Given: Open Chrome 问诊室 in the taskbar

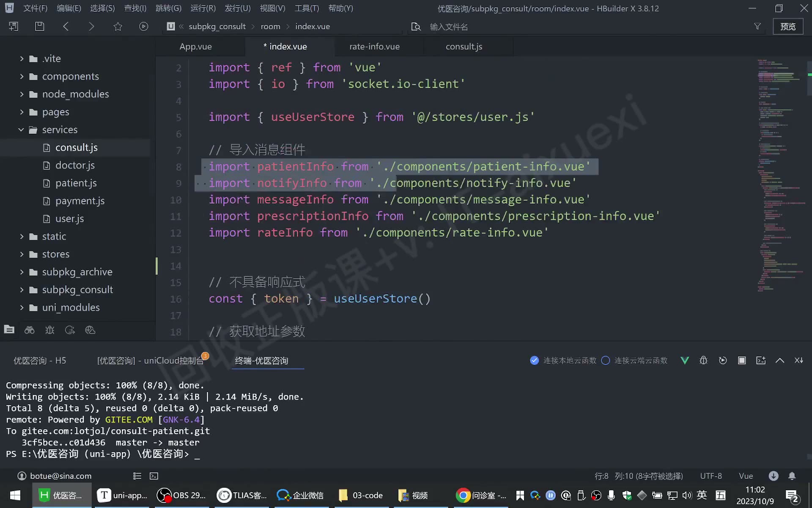Looking at the screenshot, I should [x=481, y=495].
